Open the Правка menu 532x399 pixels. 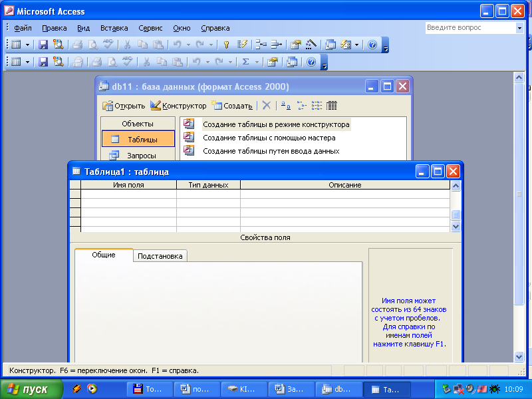pyautogui.click(x=55, y=28)
